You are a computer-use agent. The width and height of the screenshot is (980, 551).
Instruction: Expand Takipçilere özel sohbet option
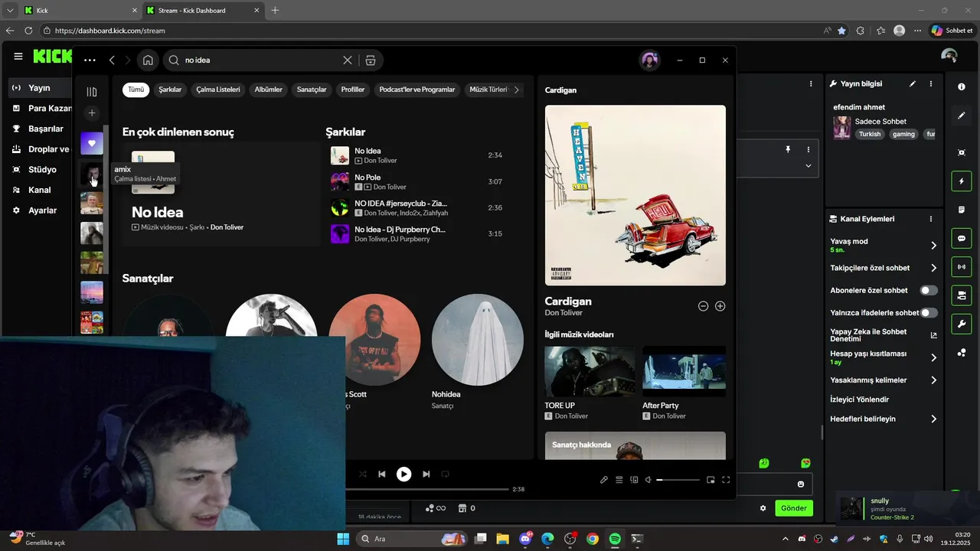click(x=933, y=268)
